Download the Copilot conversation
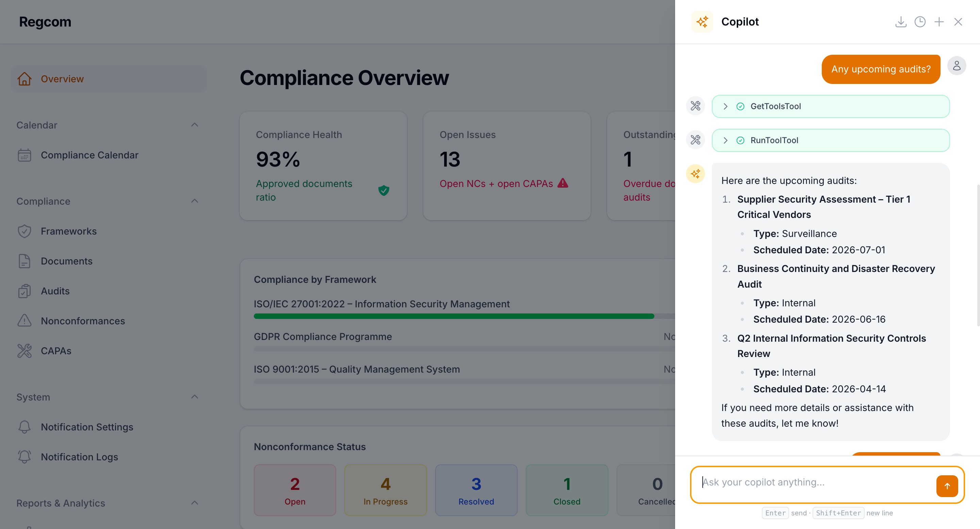This screenshot has width=980, height=529. 900,22
